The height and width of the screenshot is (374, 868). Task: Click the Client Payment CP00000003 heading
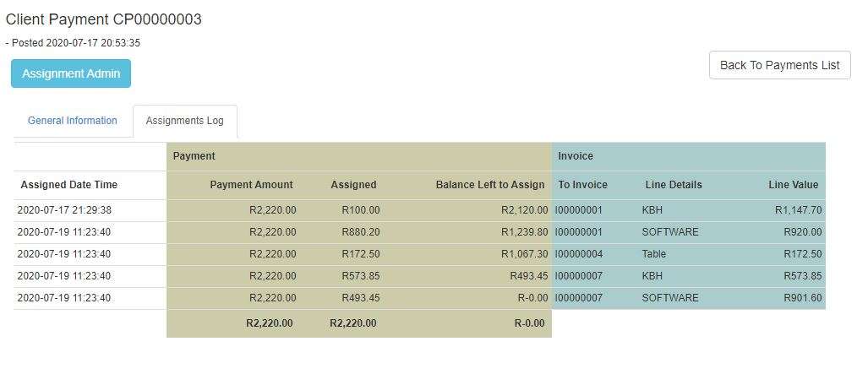(104, 19)
